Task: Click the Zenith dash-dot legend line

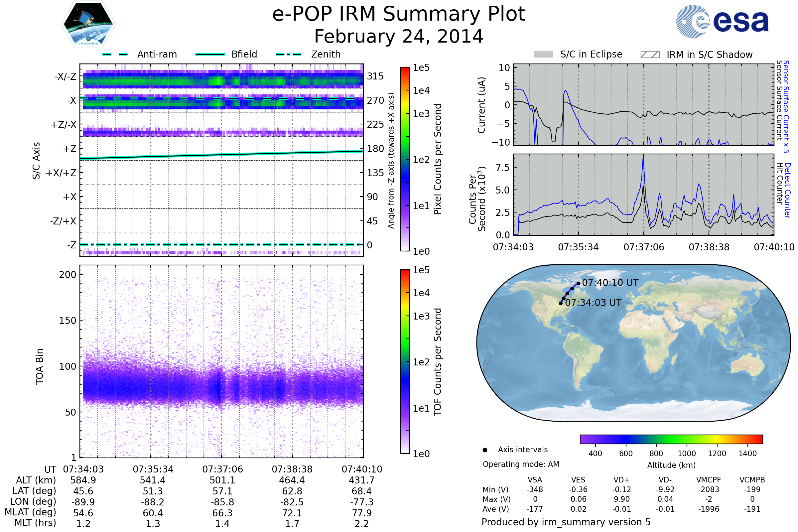Action: point(288,54)
